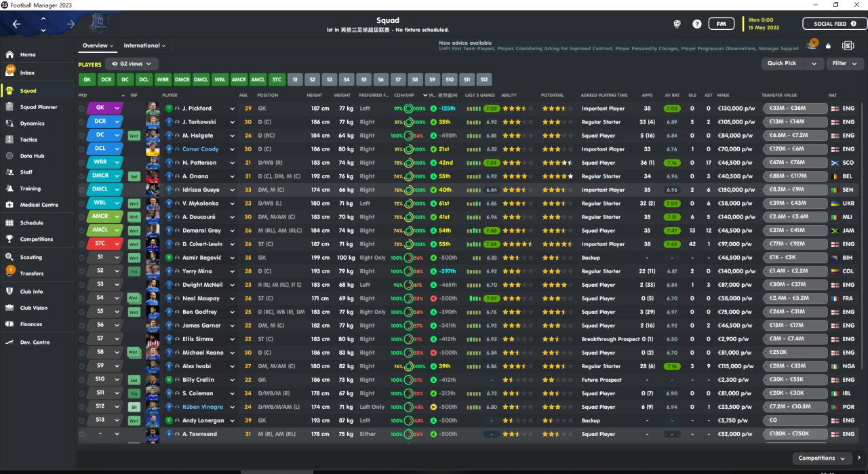The image size is (868, 474).
Task: Open the football world icon
Action: (x=677, y=24)
